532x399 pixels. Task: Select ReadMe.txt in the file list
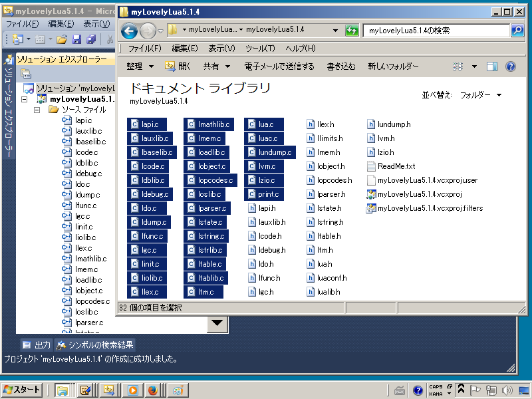click(391, 166)
